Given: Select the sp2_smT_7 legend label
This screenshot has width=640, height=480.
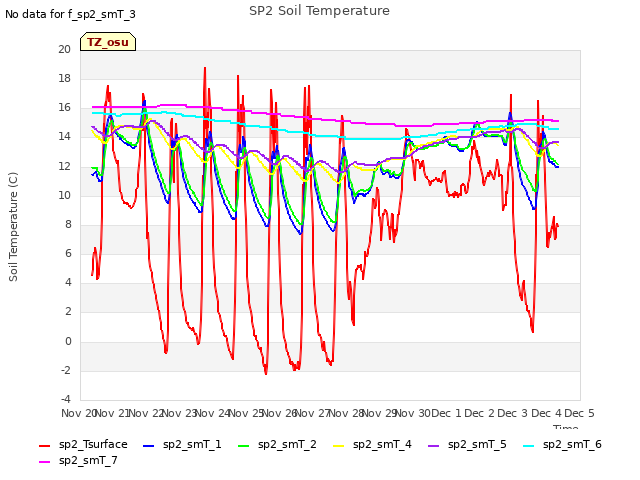Looking at the screenshot, I should (x=88, y=460).
